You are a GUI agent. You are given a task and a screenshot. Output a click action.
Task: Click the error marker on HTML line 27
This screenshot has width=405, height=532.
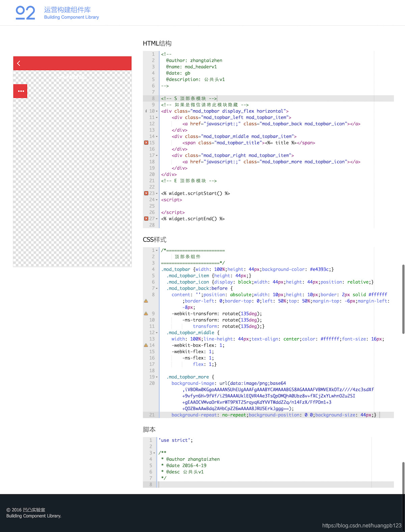(x=146, y=218)
